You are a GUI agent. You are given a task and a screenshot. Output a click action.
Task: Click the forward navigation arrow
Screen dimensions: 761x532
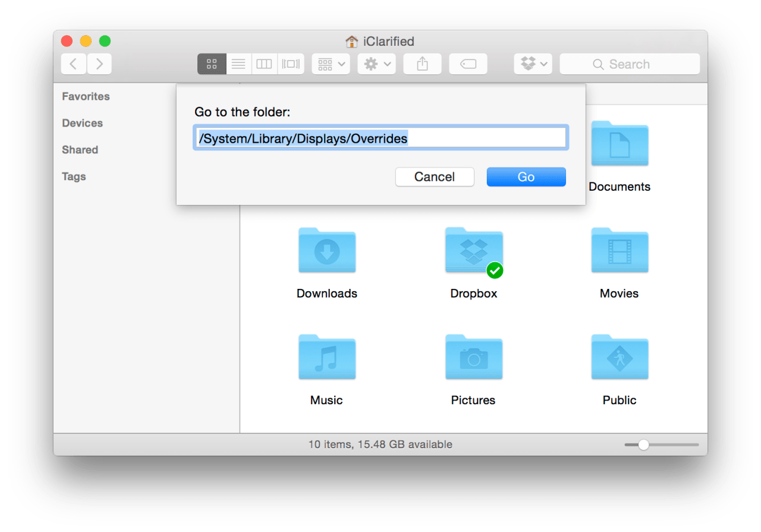click(x=99, y=64)
